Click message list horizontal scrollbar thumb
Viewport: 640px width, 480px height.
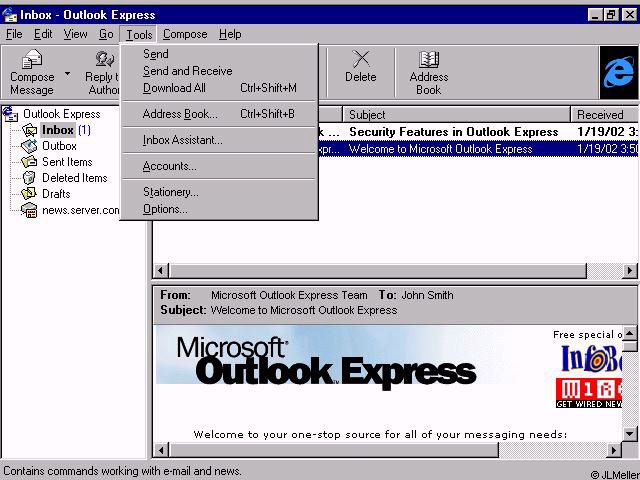pyautogui.click(x=378, y=271)
